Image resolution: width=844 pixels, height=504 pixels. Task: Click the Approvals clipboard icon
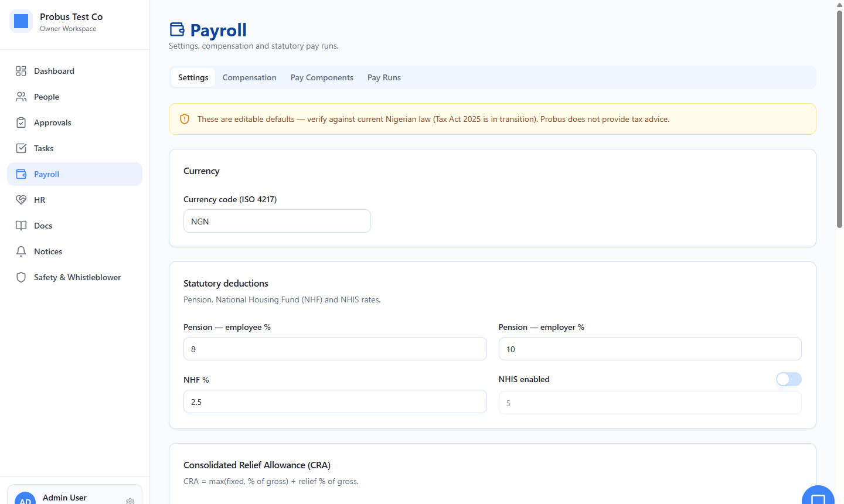click(x=21, y=122)
